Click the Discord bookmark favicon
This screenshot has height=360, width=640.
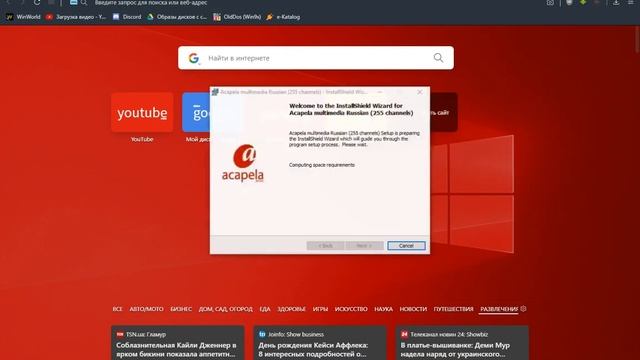(x=116, y=17)
